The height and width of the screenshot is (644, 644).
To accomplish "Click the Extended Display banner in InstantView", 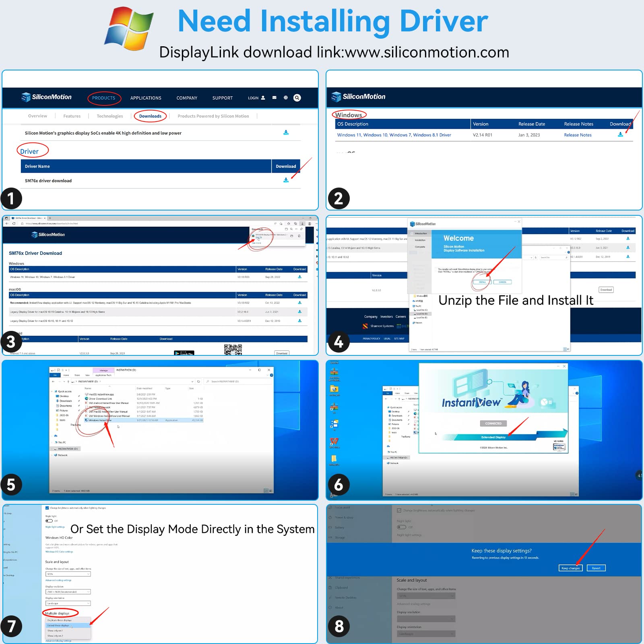I will [493, 437].
